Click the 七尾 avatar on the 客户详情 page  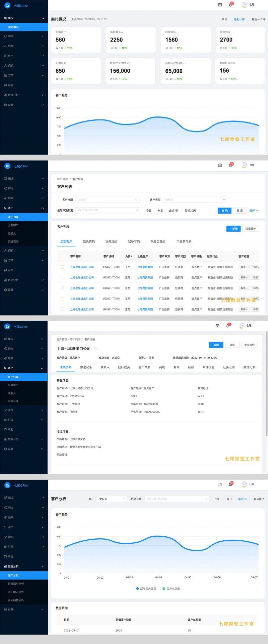[242, 325]
